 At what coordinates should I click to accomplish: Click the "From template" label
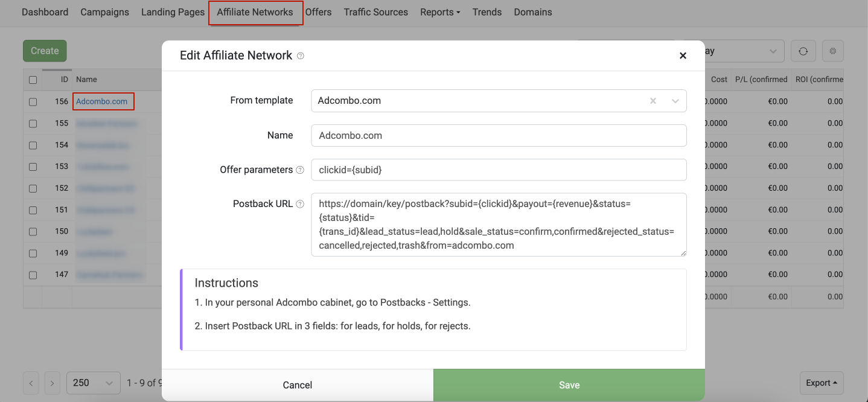pyautogui.click(x=261, y=101)
